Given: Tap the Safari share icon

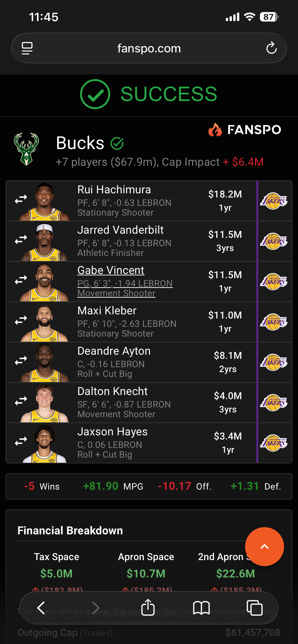Looking at the screenshot, I should (x=148, y=607).
